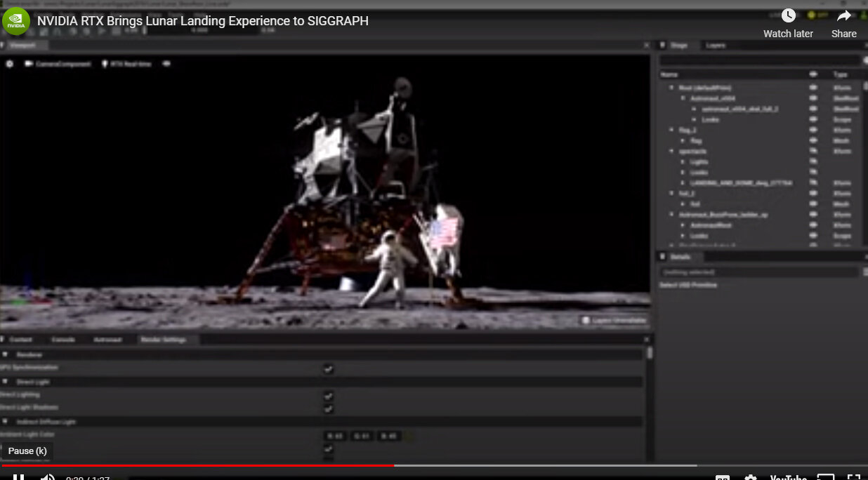This screenshot has height=480, width=868.
Task: Toggle the GPU Synchronization checkbox
Action: pyautogui.click(x=328, y=368)
